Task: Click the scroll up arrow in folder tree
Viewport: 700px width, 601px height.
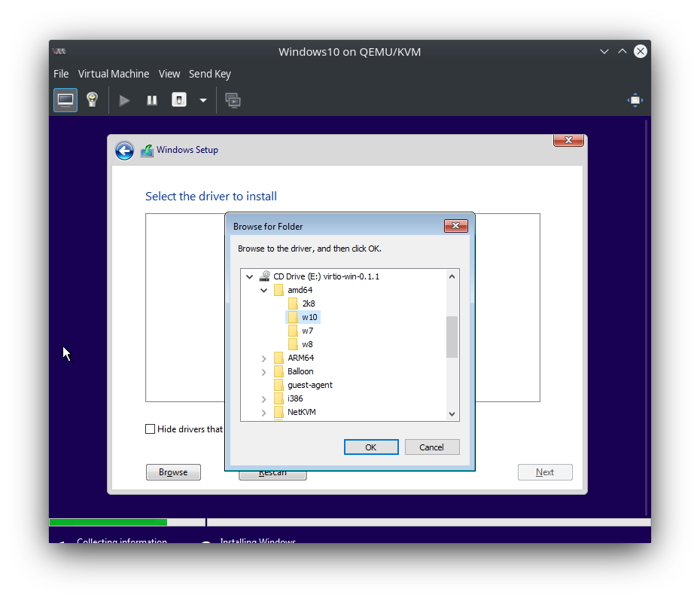Action: 452,276
